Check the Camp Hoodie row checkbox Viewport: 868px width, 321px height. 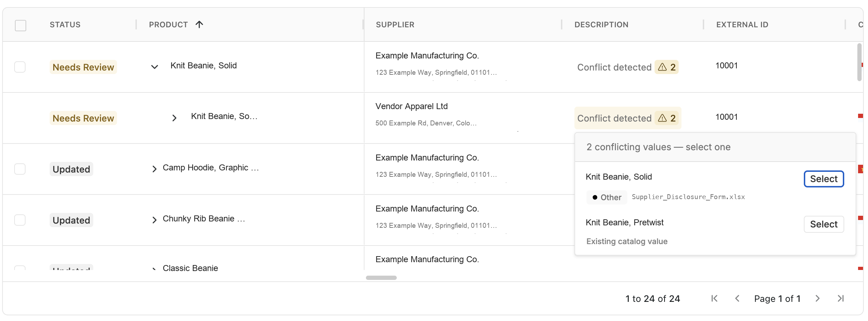20,169
